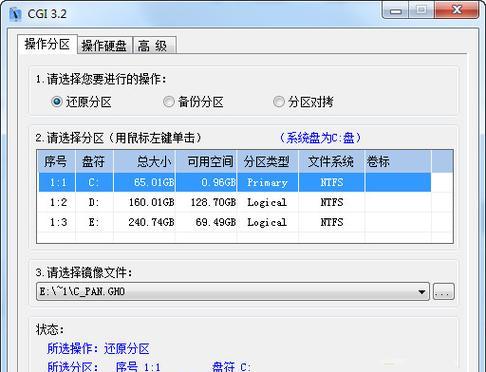Switch to the 操作分区 tab
The height and width of the screenshot is (372, 486).
click(47, 44)
